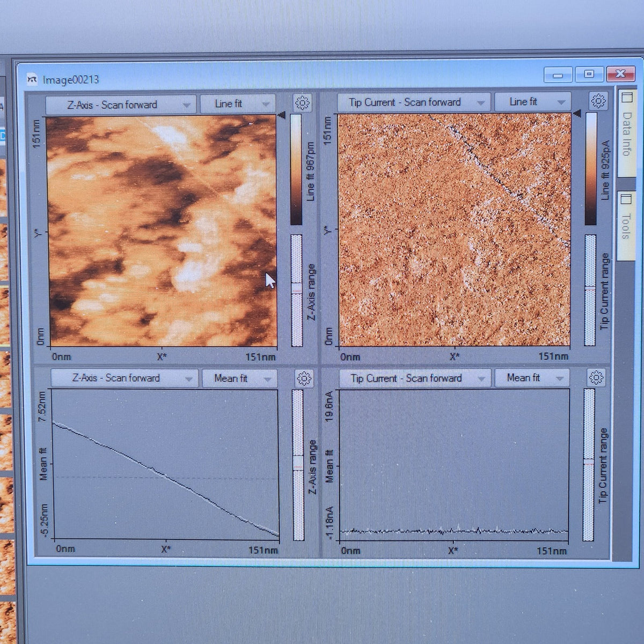Image resolution: width=644 pixels, height=644 pixels.
Task: Open settings gear of Tip Current line chart
Action: pyautogui.click(x=596, y=378)
